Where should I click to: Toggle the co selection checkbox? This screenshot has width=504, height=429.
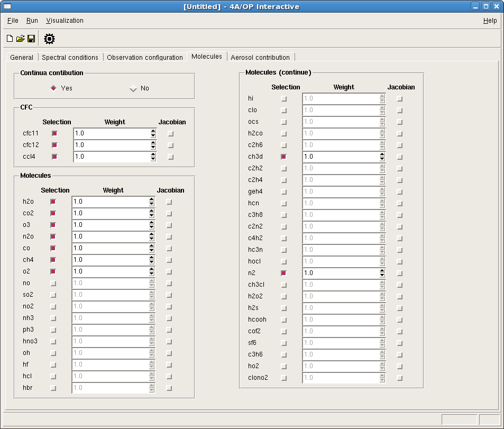(53, 248)
